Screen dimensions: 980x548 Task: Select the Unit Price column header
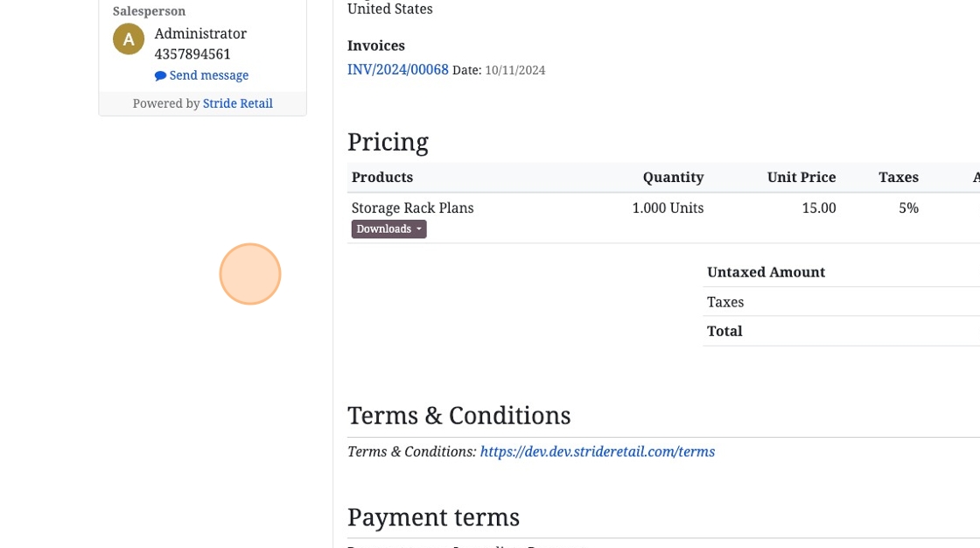(x=801, y=177)
